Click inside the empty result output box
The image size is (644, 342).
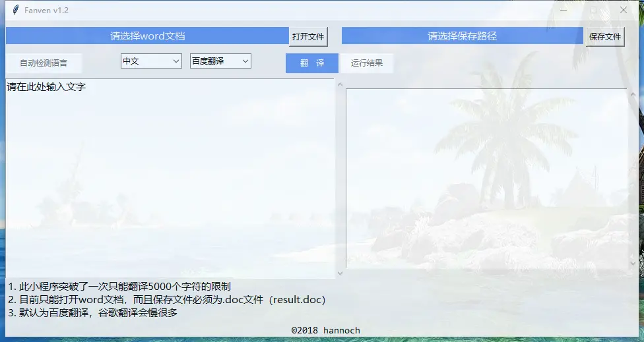coord(486,179)
